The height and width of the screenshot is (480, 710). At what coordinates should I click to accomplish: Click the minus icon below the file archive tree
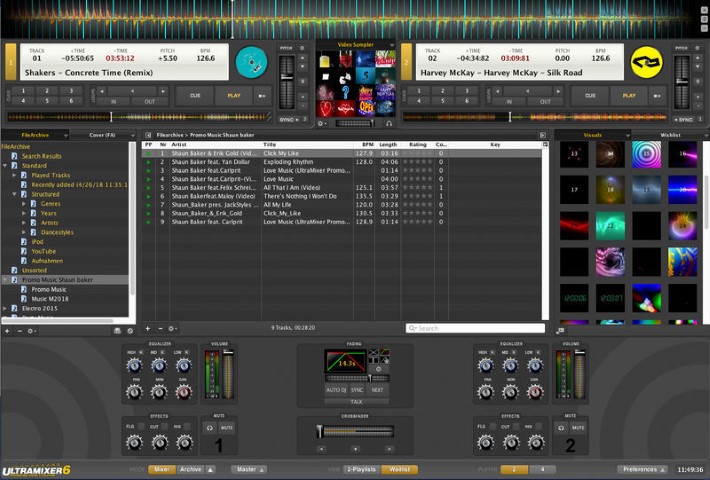click(19, 331)
